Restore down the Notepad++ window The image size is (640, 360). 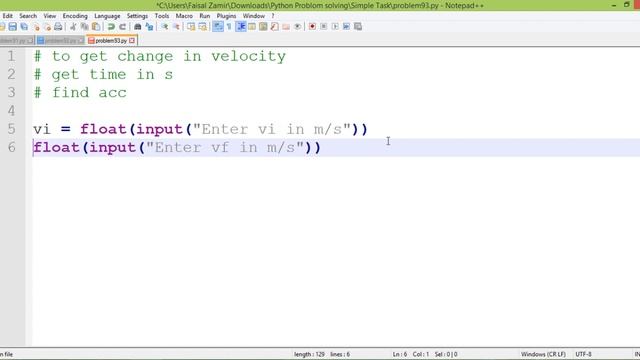pos(627,5)
